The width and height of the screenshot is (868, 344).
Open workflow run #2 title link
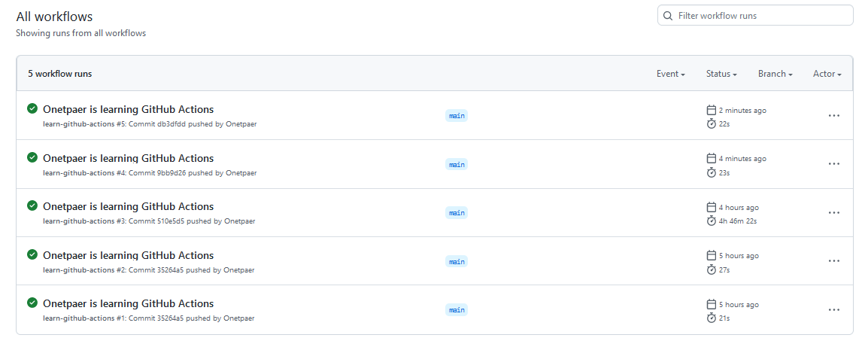(x=129, y=255)
